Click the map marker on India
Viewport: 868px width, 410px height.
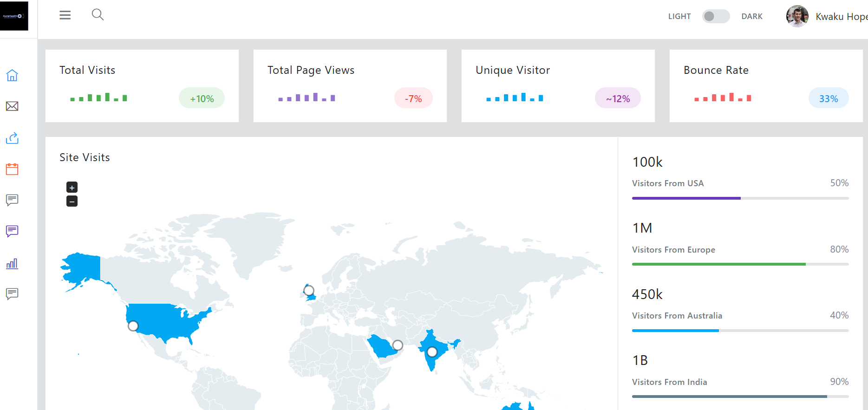pos(432,352)
